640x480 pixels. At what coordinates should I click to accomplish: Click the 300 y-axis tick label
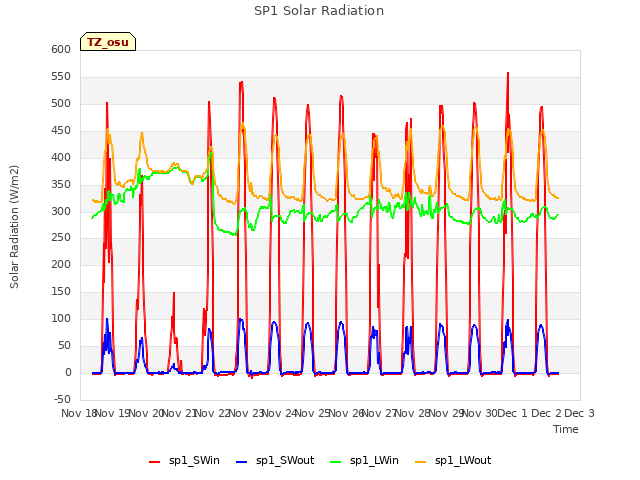click(61, 211)
